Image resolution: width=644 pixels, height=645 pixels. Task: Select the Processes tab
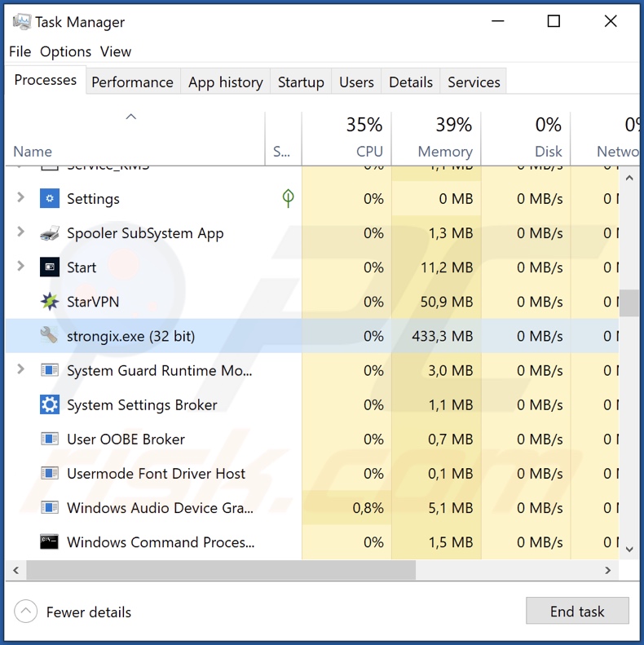[x=45, y=80]
